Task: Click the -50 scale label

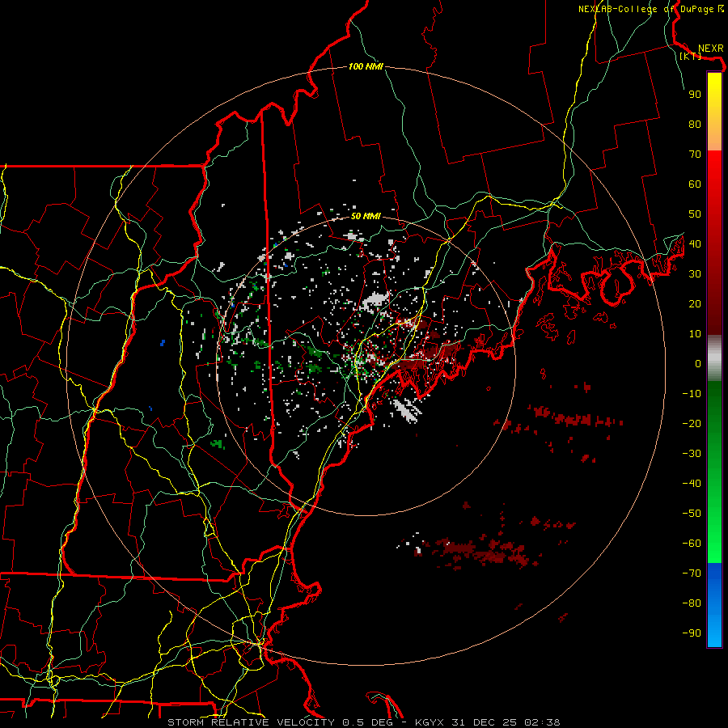Action: pos(692,514)
